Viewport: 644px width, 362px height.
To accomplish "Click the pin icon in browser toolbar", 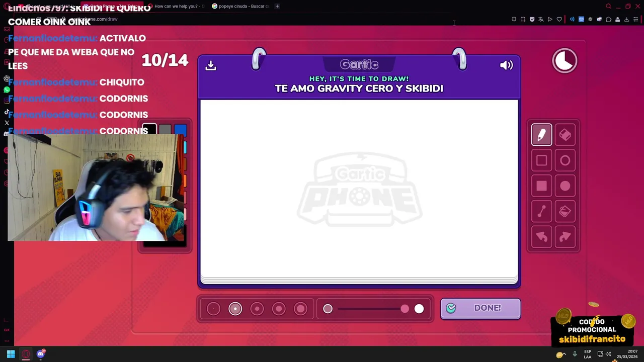I will click(514, 19).
